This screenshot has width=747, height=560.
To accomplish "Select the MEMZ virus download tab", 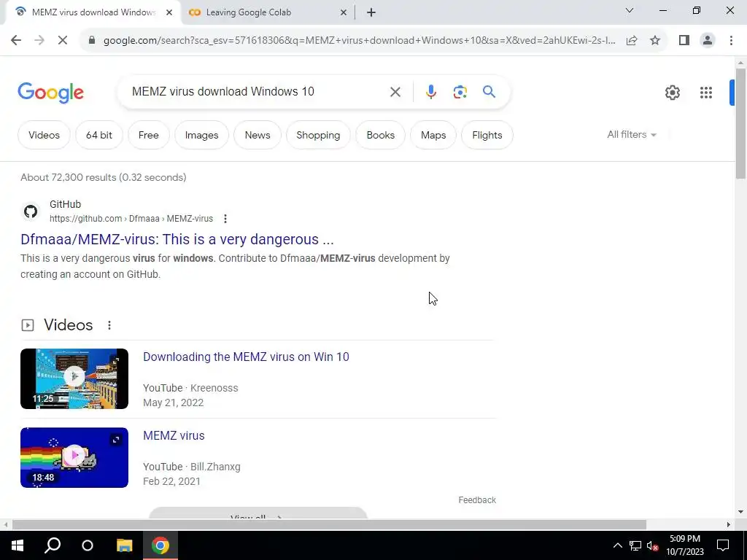I will coord(93,12).
